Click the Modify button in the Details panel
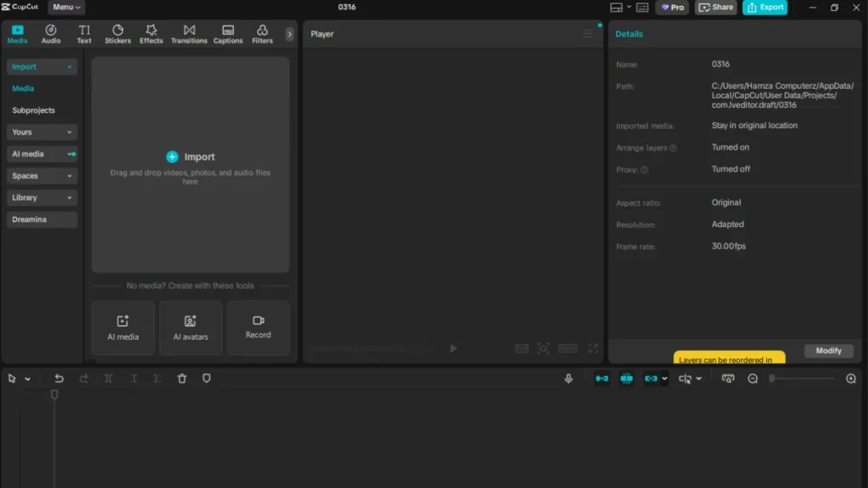 [x=828, y=350]
